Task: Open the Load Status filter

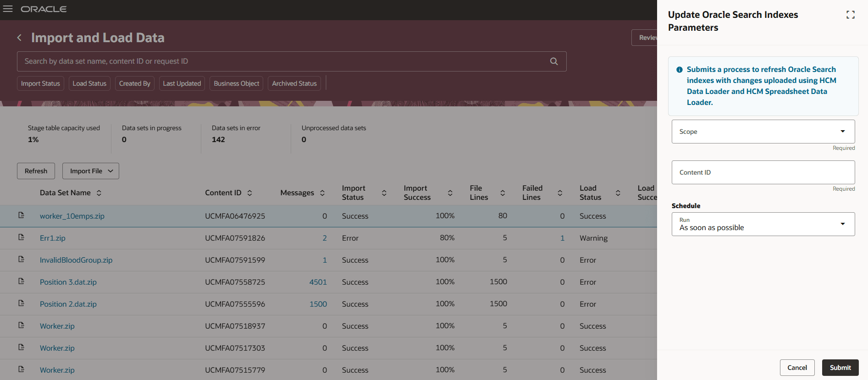Action: [x=89, y=83]
